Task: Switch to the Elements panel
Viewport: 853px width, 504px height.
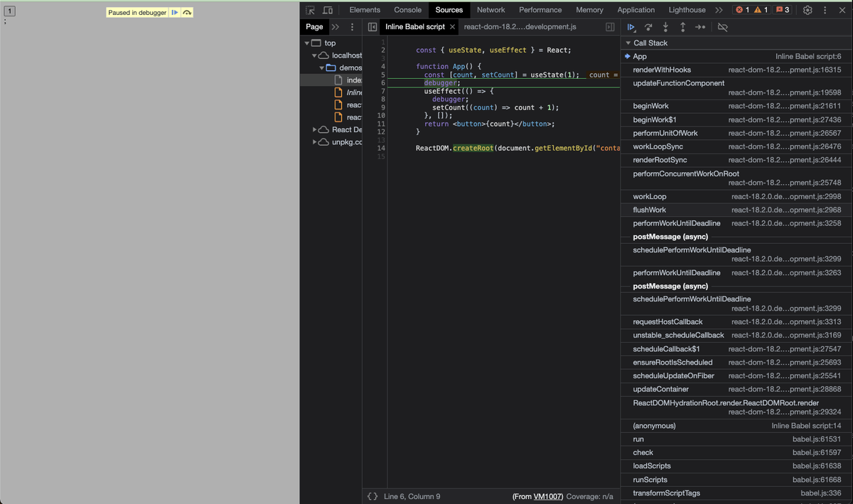Action: pyautogui.click(x=365, y=10)
